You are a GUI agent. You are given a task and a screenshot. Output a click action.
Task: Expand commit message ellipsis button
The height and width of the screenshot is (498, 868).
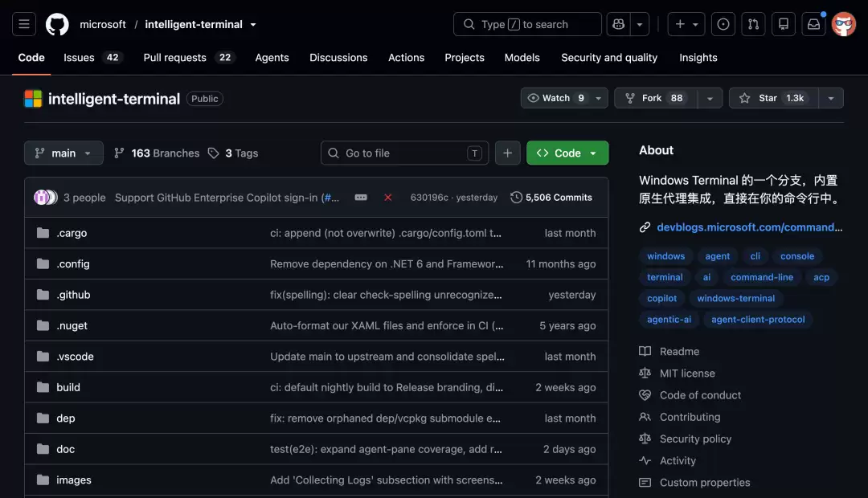(x=361, y=198)
